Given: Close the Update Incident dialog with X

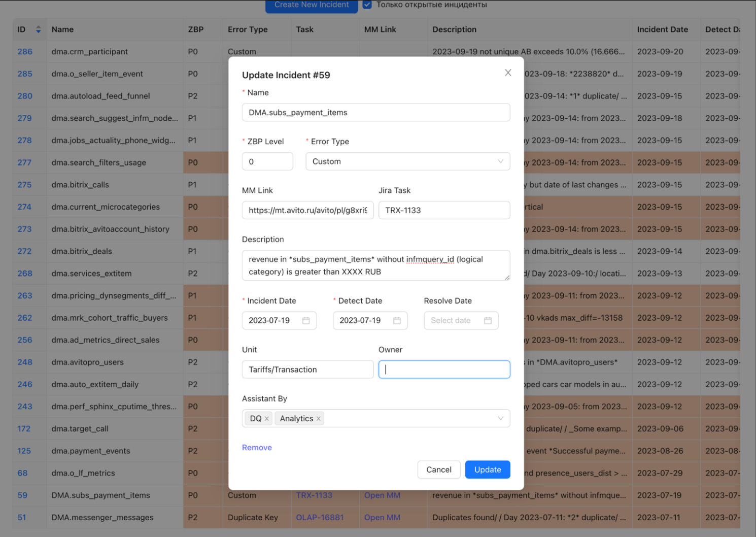Looking at the screenshot, I should tap(508, 73).
